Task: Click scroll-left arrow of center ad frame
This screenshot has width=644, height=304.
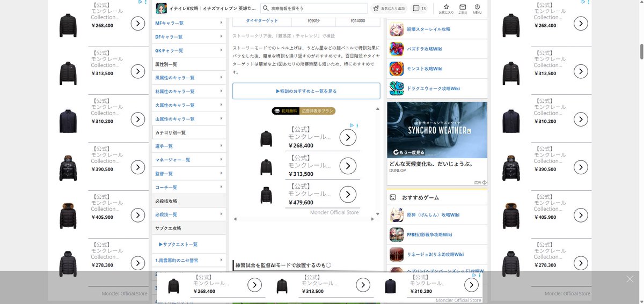Action: tap(235, 219)
